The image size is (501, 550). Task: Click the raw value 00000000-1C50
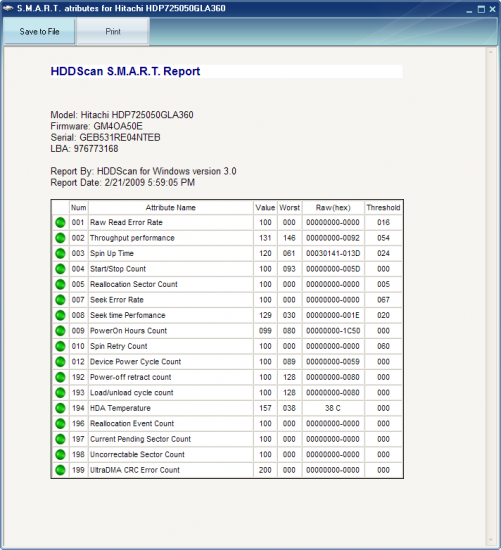point(333,331)
